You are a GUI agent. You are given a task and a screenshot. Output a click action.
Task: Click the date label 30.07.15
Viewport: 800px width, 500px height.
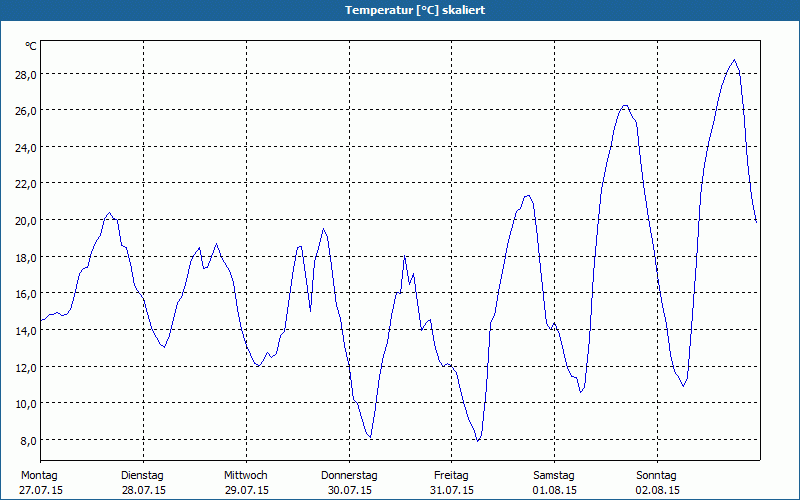pyautogui.click(x=349, y=490)
